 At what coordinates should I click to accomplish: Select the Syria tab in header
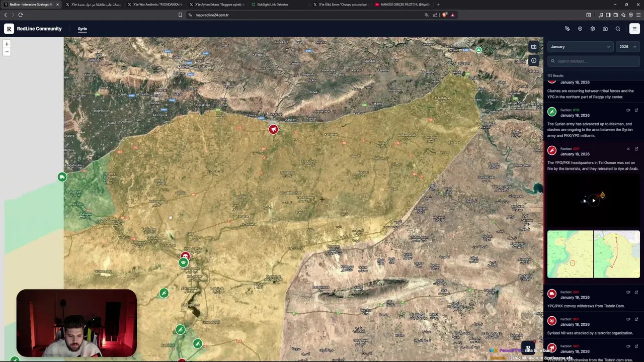pyautogui.click(x=82, y=29)
